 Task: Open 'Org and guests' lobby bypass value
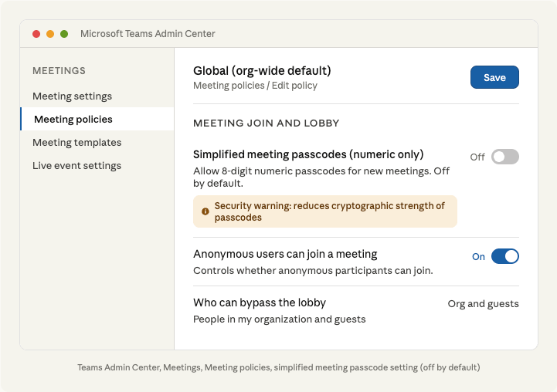click(x=483, y=304)
